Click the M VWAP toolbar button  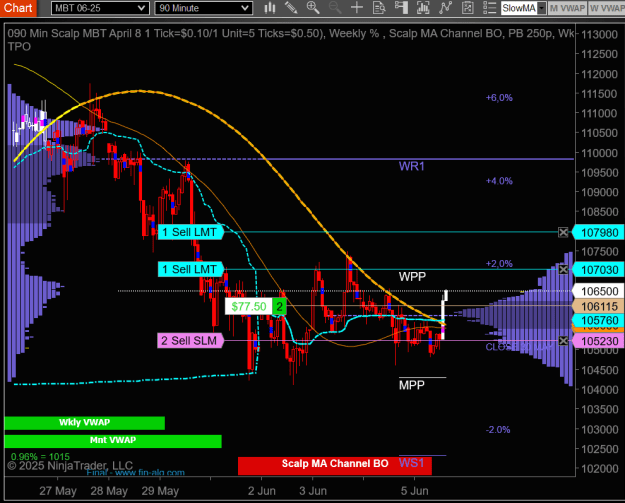[x=567, y=8]
